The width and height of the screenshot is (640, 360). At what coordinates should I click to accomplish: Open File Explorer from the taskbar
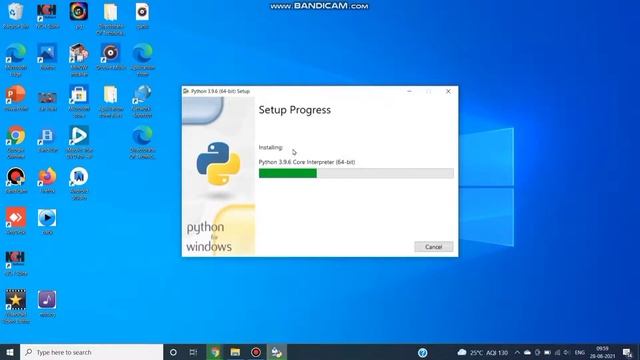[x=235, y=352]
